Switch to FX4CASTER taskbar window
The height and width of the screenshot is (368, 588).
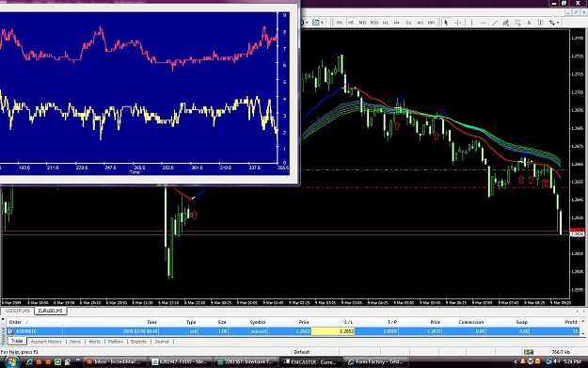[x=311, y=362]
